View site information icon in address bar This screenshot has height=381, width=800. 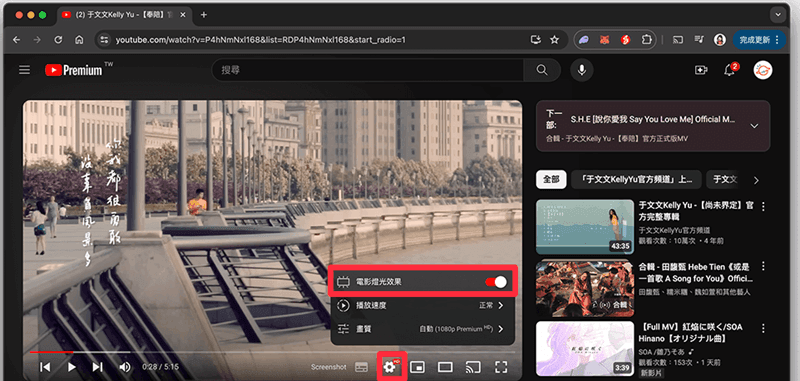point(104,40)
